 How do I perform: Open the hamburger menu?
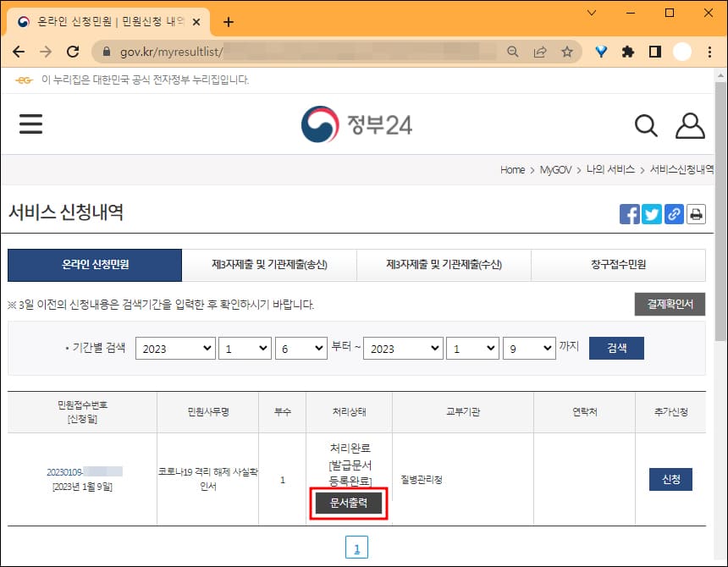tap(31, 124)
